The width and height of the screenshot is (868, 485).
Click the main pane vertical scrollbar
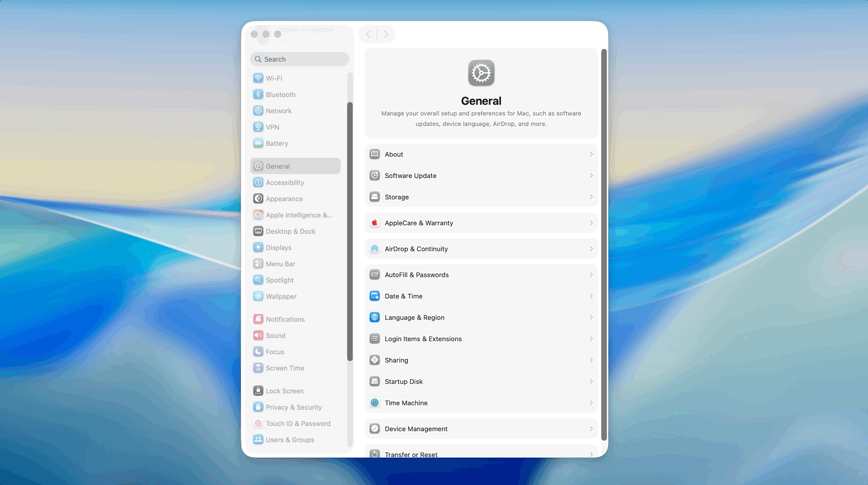(x=604, y=245)
